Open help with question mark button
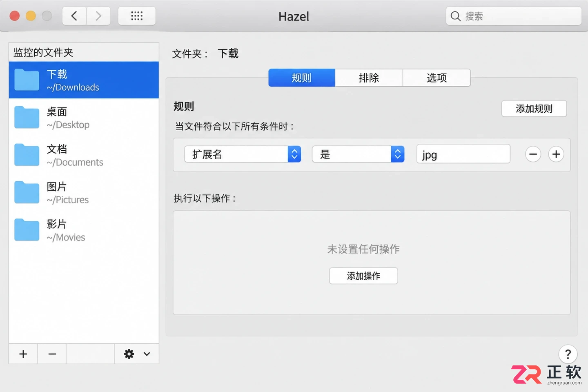This screenshot has height=392, width=588. point(568,354)
